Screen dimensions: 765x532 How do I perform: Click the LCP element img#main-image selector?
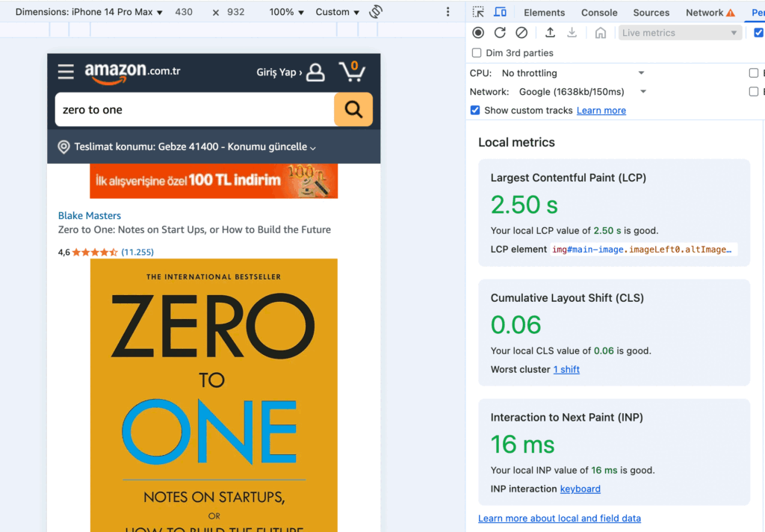[643, 250]
